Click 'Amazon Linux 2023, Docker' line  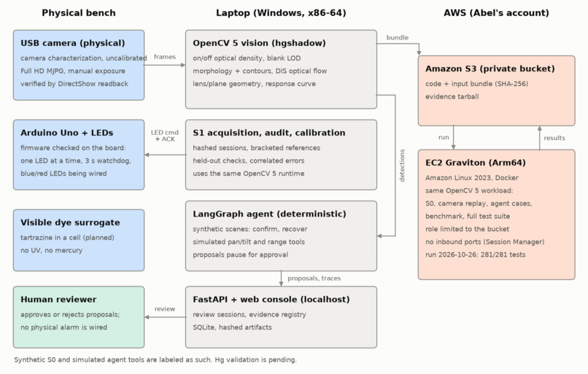[x=472, y=178]
